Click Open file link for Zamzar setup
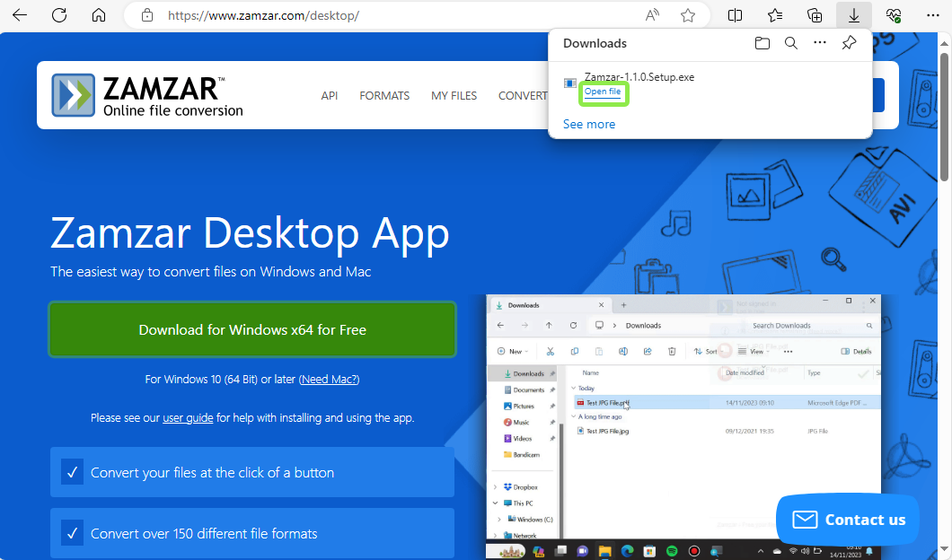Viewport: 952px width, 560px height. tap(602, 92)
